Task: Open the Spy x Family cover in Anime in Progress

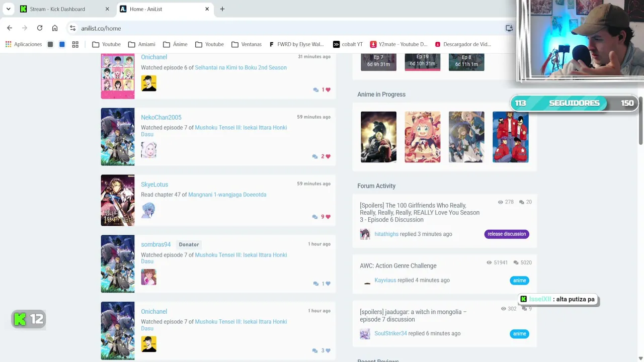Action: point(423,137)
